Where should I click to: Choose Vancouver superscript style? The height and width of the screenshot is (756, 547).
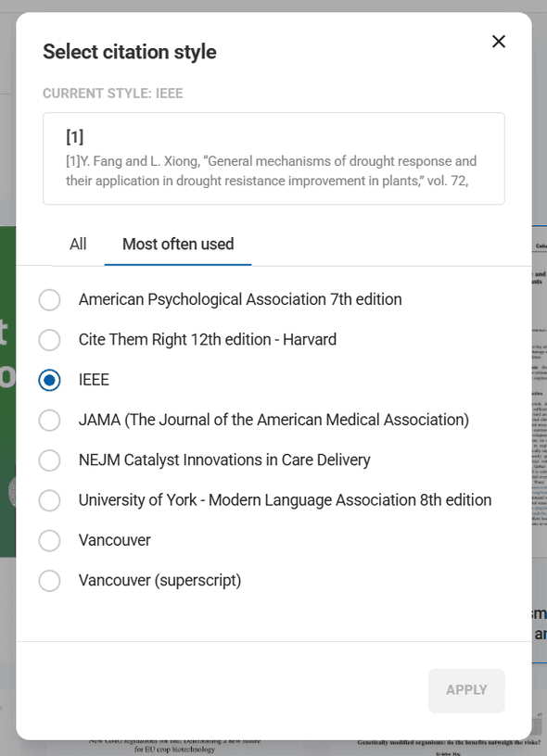pyautogui.click(x=49, y=580)
